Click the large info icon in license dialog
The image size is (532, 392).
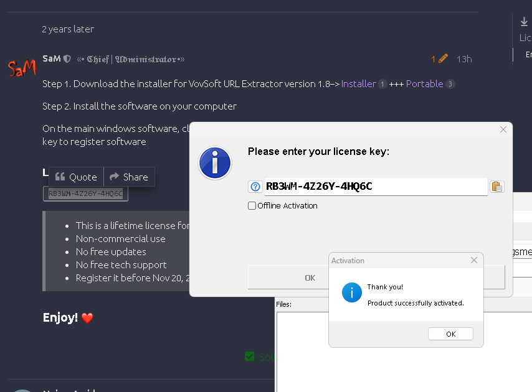point(215,164)
